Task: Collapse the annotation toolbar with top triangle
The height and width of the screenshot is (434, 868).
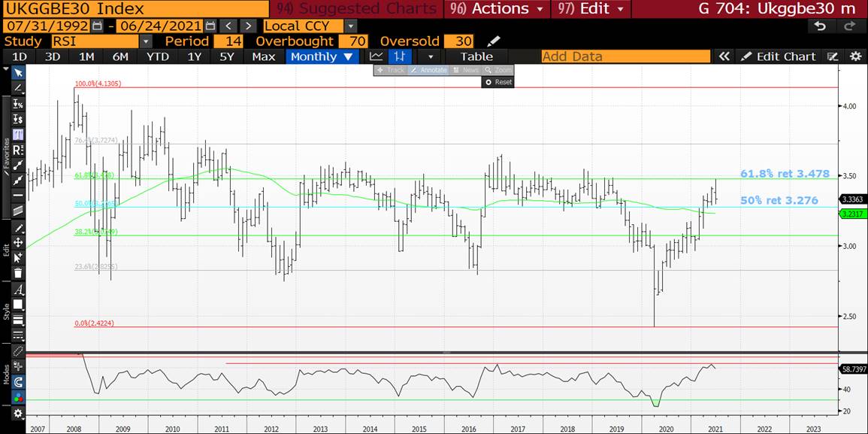Action: [x=5, y=70]
